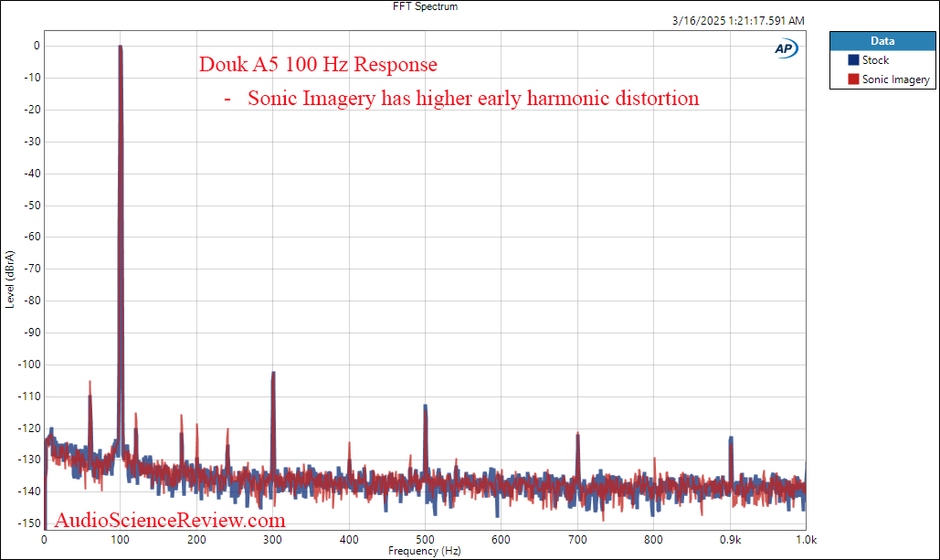This screenshot has width=940, height=560.
Task: Click the 1.0k label on the frequency axis
Action: [807, 540]
